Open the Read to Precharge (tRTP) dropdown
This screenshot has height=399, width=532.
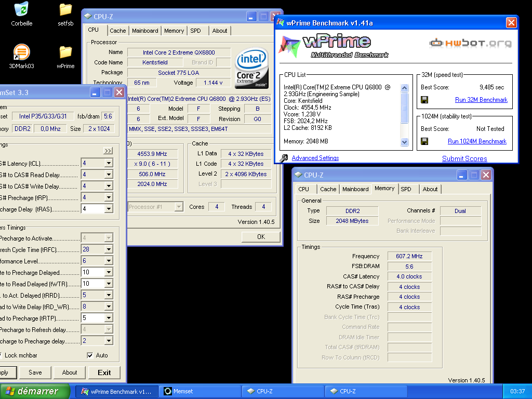click(109, 318)
